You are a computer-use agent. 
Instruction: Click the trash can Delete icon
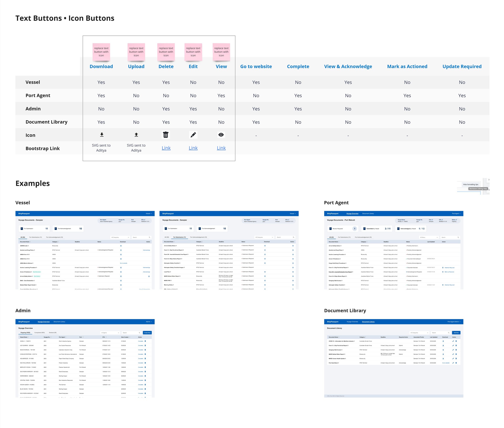166,135
